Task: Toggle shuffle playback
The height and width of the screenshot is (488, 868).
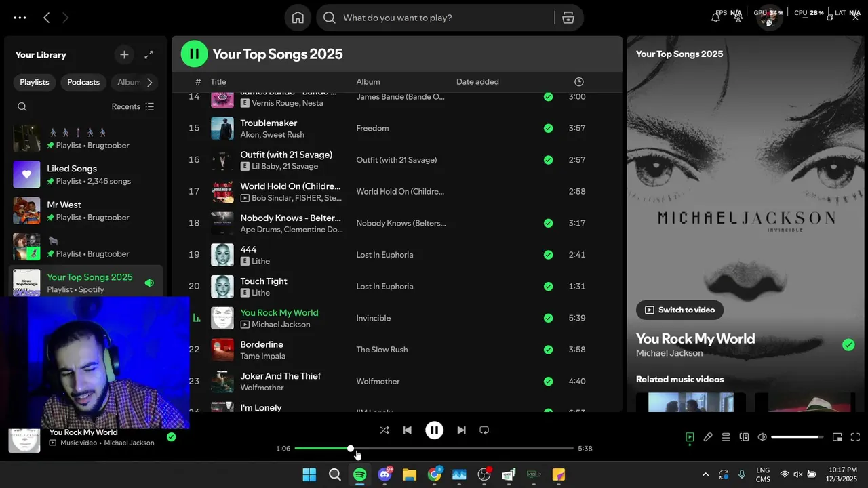Action: [384, 430]
